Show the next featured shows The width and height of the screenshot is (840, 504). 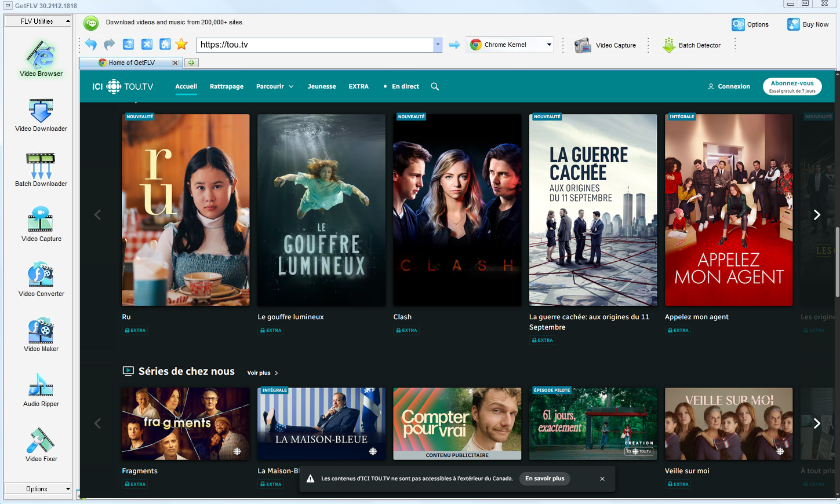coord(817,215)
